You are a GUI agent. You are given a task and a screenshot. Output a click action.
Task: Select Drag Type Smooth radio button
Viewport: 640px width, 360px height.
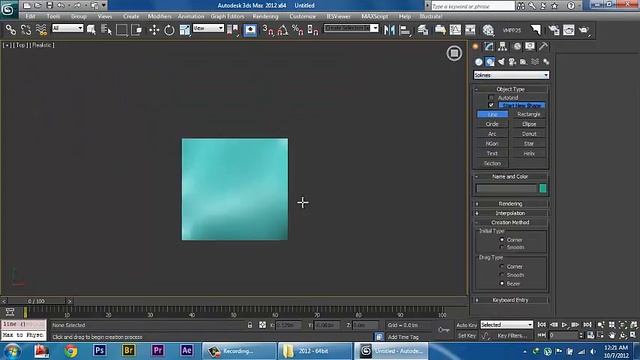tap(502, 275)
